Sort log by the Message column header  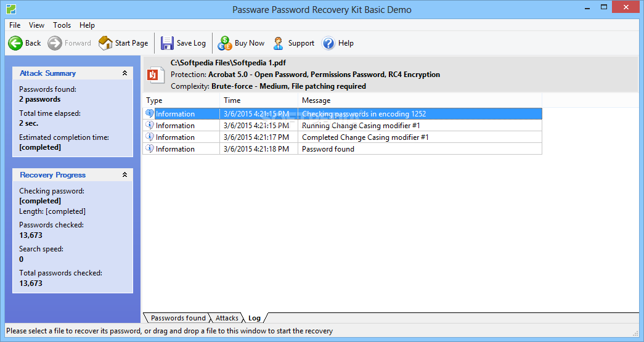(x=420, y=100)
